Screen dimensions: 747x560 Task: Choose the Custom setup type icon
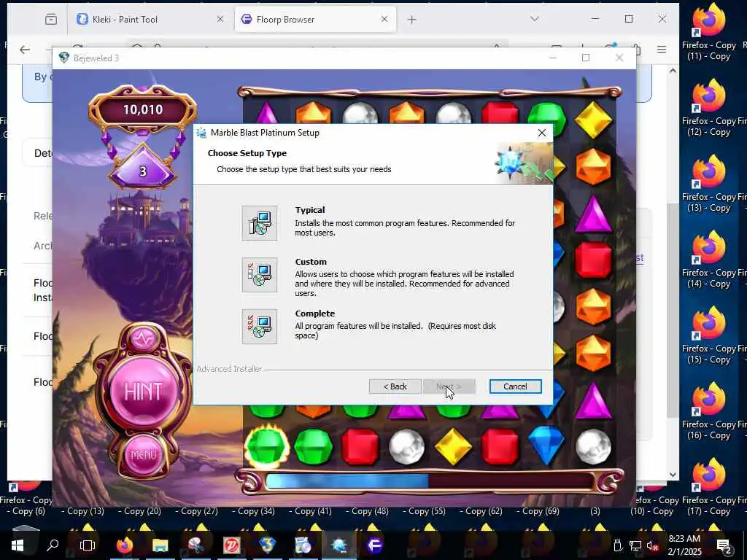pos(259,275)
